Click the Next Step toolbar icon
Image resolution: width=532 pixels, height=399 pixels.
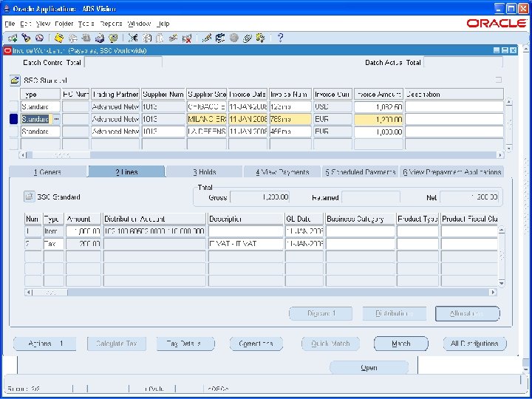pos(72,38)
